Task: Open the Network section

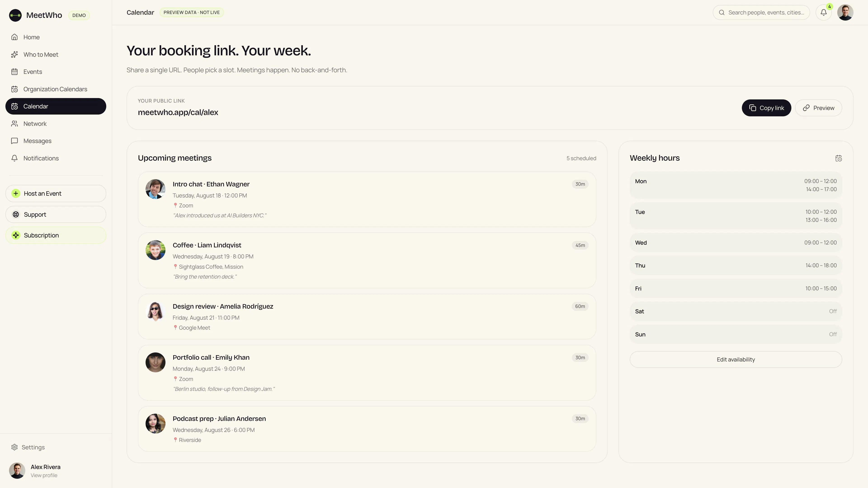Action: tap(56, 124)
